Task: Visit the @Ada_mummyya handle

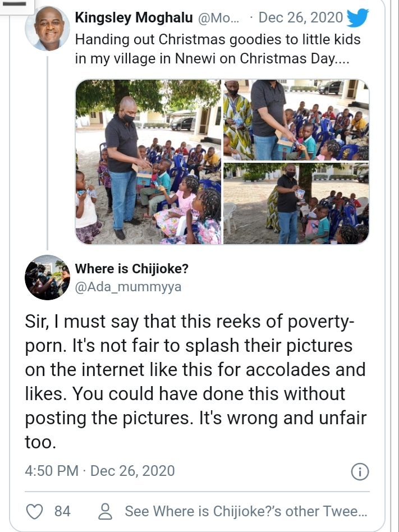Action: (x=128, y=287)
